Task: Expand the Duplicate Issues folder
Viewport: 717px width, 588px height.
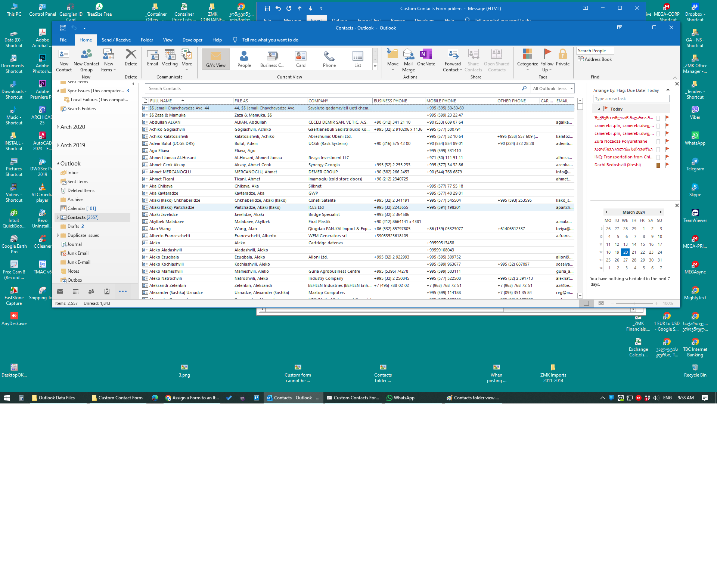Action: pos(58,235)
